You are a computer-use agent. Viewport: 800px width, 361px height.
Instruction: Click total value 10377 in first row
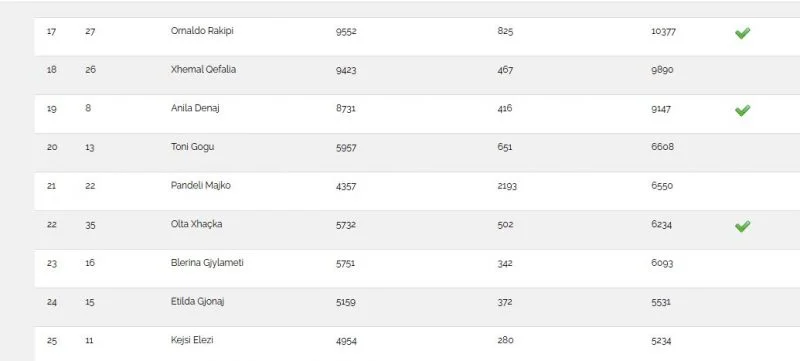[x=663, y=31]
